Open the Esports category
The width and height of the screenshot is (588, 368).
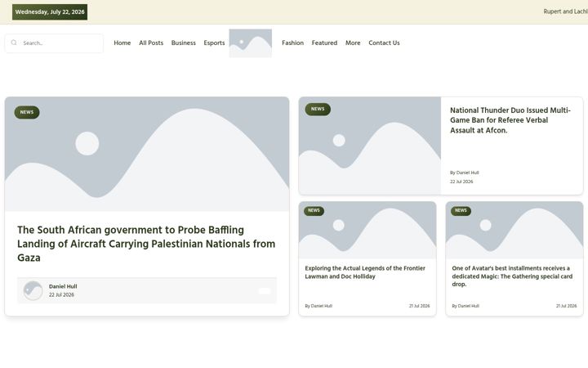(x=214, y=43)
